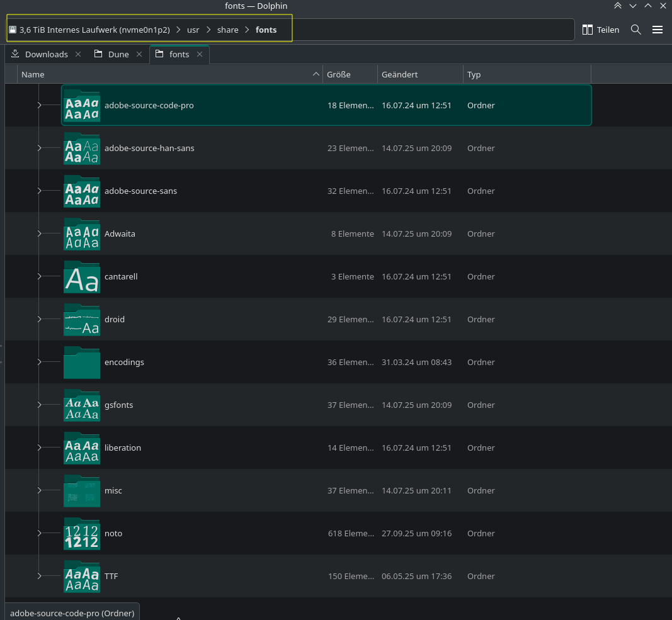Expand the Adwaita tree node

(40, 234)
